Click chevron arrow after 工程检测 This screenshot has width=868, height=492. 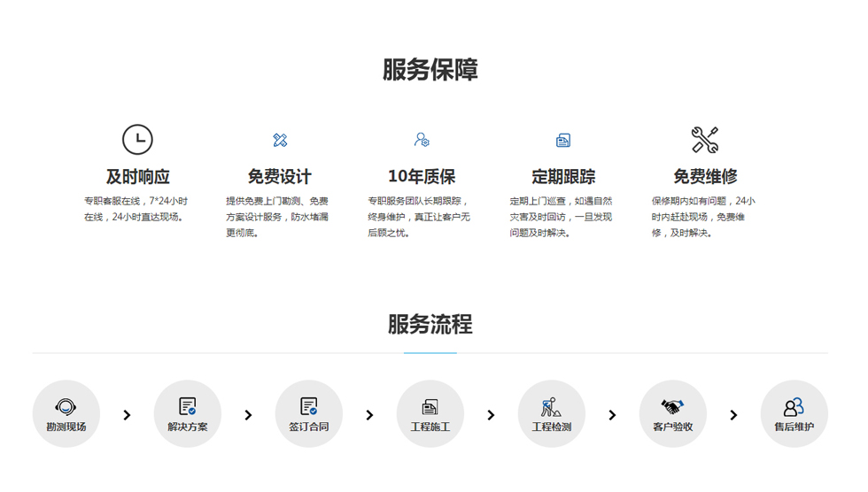point(612,415)
